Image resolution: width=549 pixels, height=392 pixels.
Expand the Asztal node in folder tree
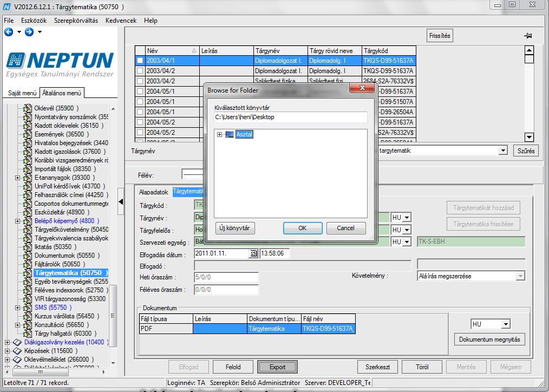(219, 134)
